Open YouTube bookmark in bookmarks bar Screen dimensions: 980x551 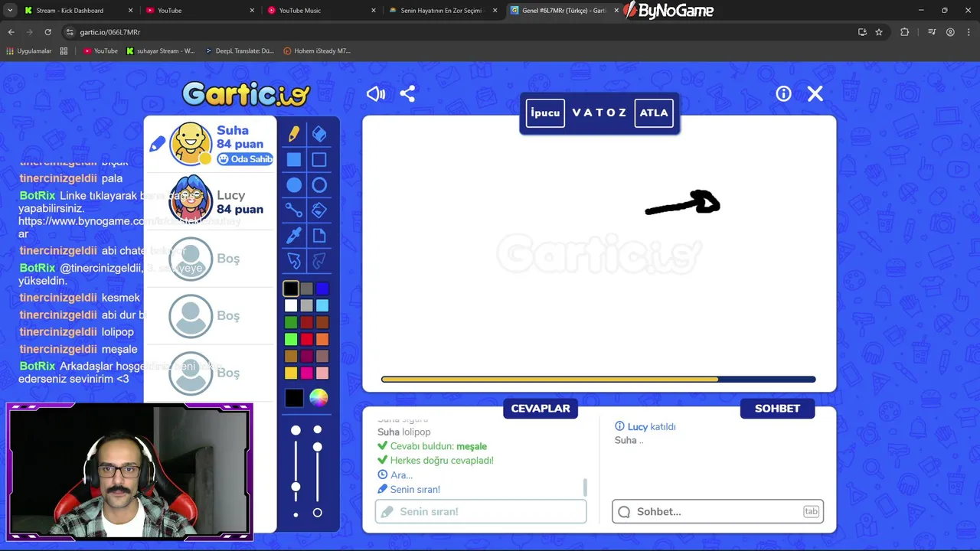coord(100,51)
